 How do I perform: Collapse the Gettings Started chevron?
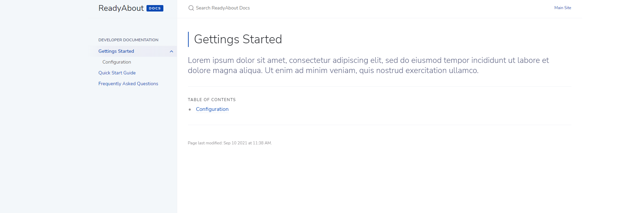[171, 51]
